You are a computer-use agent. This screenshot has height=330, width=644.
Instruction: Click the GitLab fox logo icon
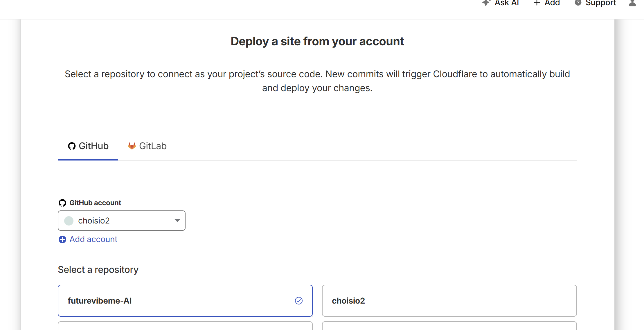(132, 146)
